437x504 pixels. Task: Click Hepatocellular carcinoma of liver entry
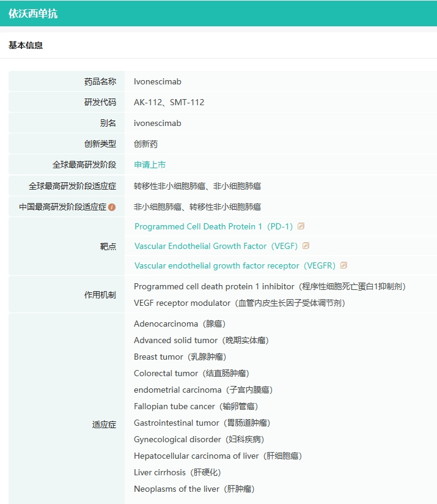(x=218, y=456)
